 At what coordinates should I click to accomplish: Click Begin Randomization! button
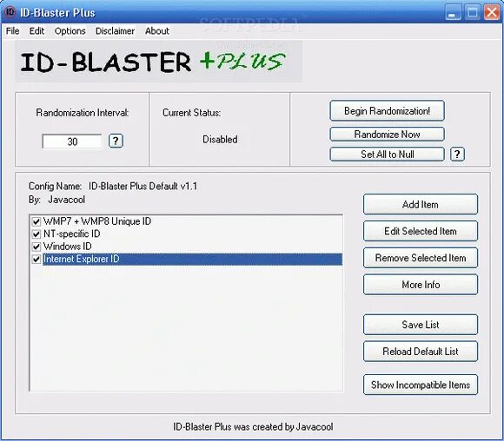click(x=387, y=111)
